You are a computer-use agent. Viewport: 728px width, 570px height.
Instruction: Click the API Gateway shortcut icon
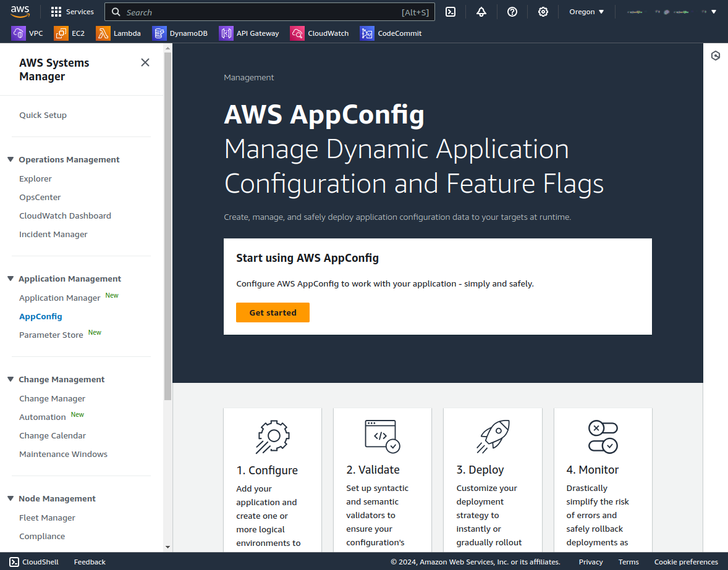pyautogui.click(x=226, y=33)
